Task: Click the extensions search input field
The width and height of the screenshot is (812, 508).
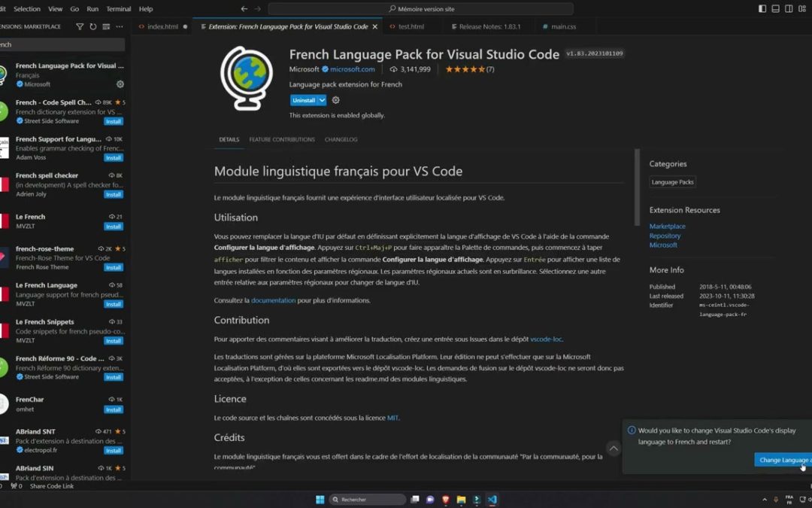Action: click(x=62, y=44)
